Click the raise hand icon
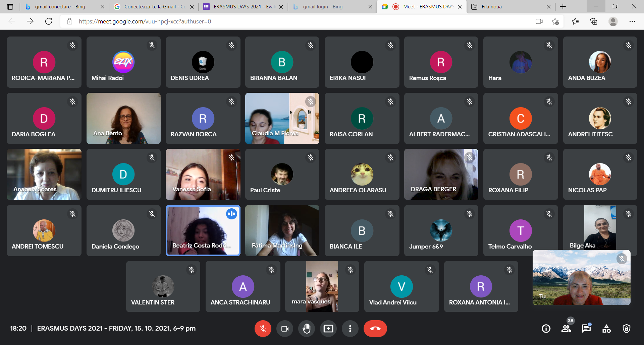 306,329
